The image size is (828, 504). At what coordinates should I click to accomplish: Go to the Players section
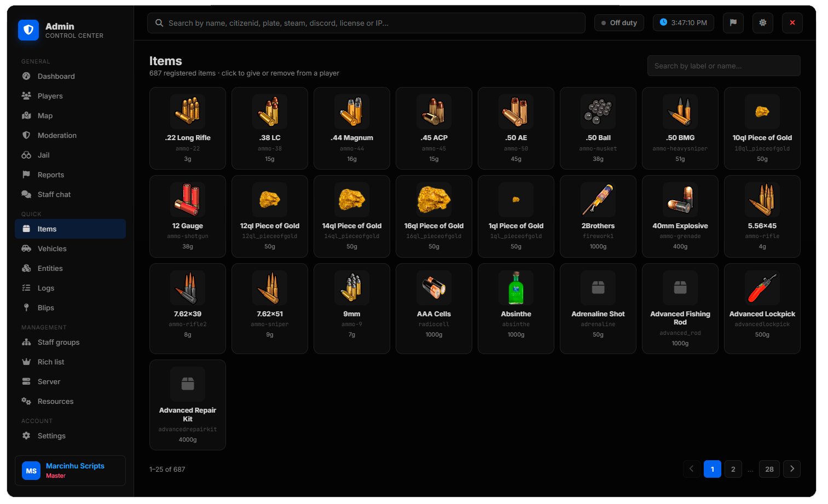(x=70, y=96)
